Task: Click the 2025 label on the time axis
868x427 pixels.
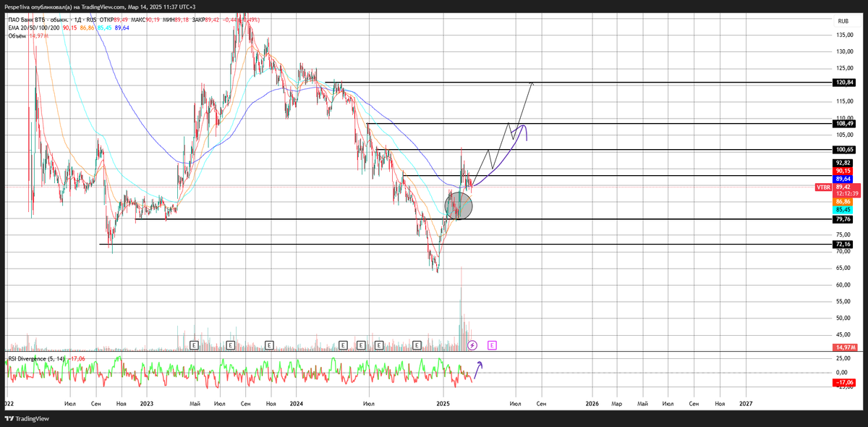Action: 444,403
